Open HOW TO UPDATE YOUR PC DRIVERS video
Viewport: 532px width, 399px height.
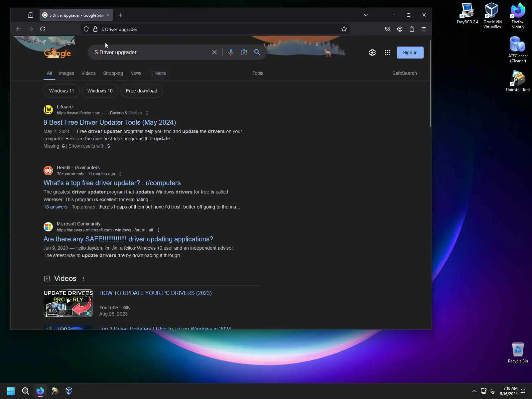coord(155,293)
